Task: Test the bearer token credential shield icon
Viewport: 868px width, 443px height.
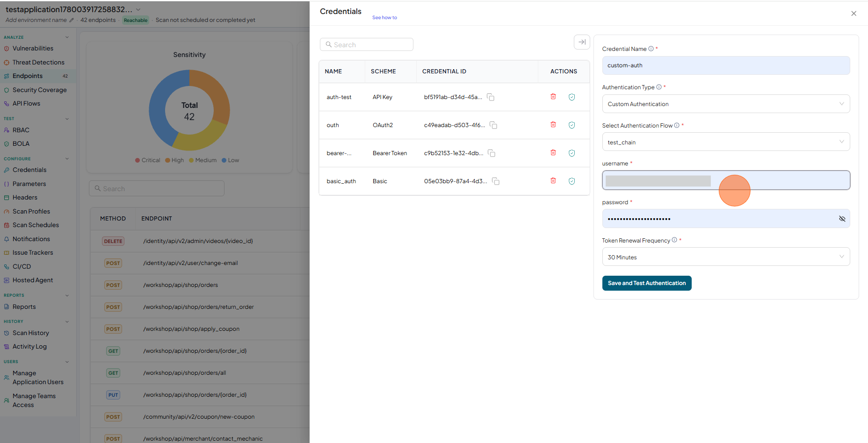Action: [x=571, y=153]
